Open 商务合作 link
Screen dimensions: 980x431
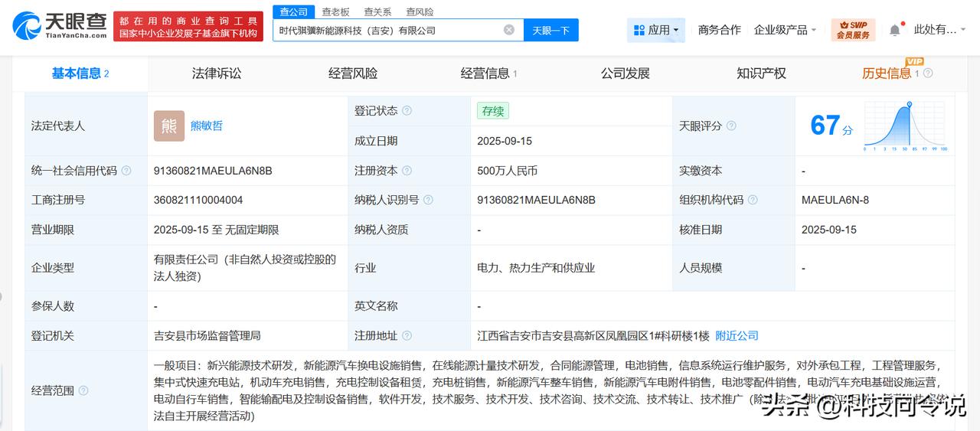[720, 30]
